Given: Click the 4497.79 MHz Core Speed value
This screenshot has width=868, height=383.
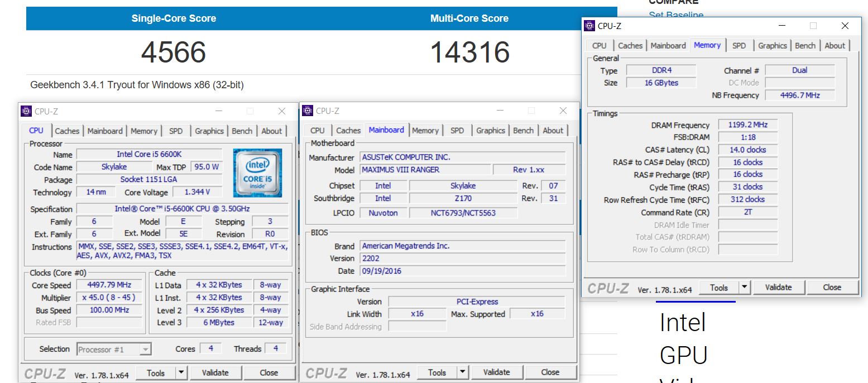Looking at the screenshot, I should [109, 285].
